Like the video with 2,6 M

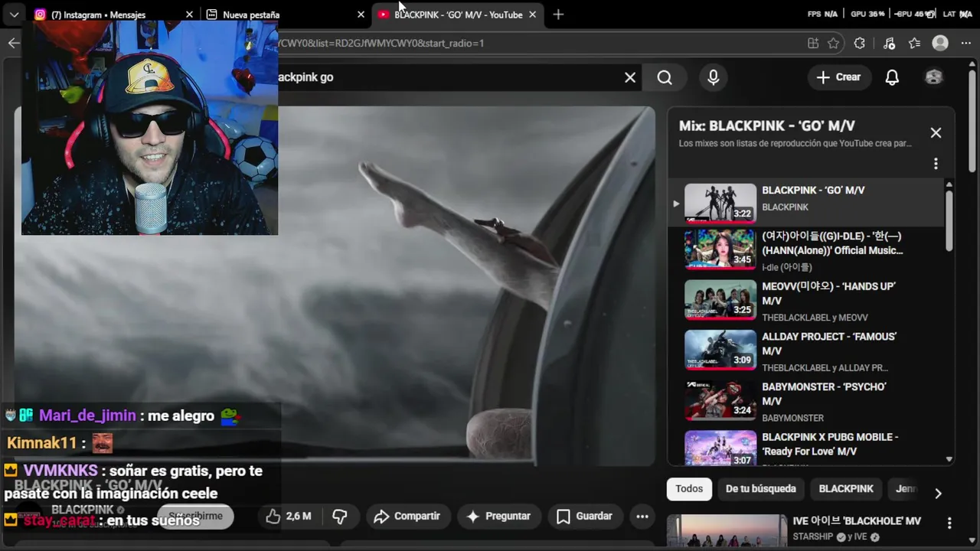(289, 517)
